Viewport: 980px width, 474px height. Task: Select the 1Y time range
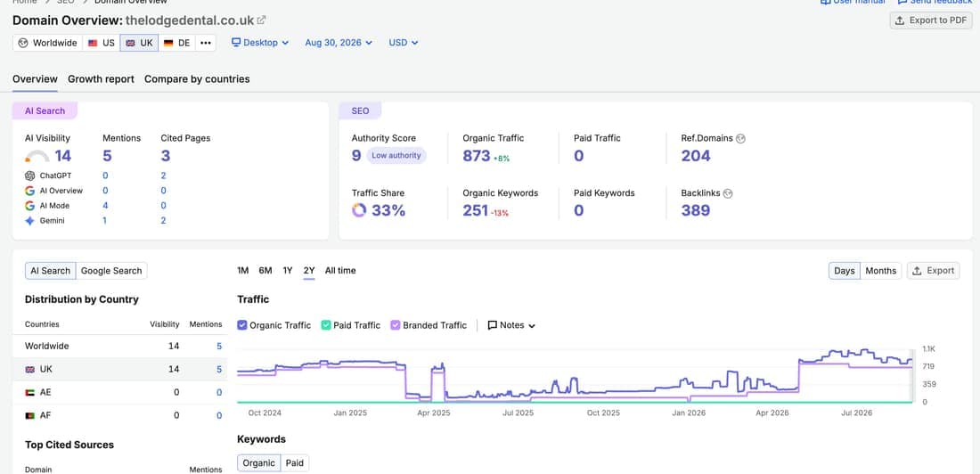pos(288,271)
